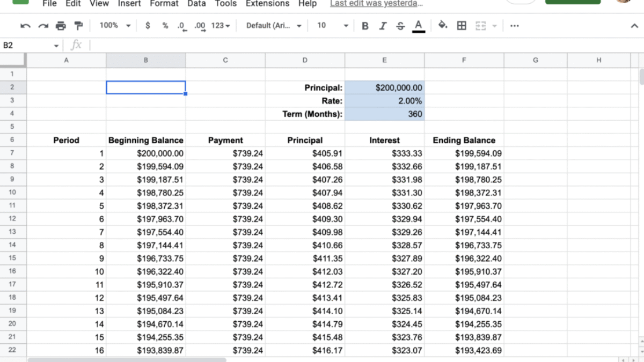Select cell E2 containing $200,000.00
Image resolution: width=644 pixels, height=362 pixels.
[384, 87]
